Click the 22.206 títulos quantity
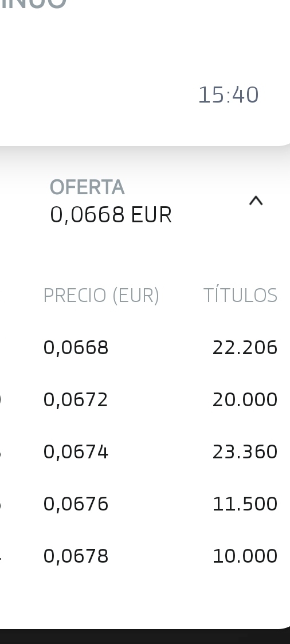 (x=245, y=347)
